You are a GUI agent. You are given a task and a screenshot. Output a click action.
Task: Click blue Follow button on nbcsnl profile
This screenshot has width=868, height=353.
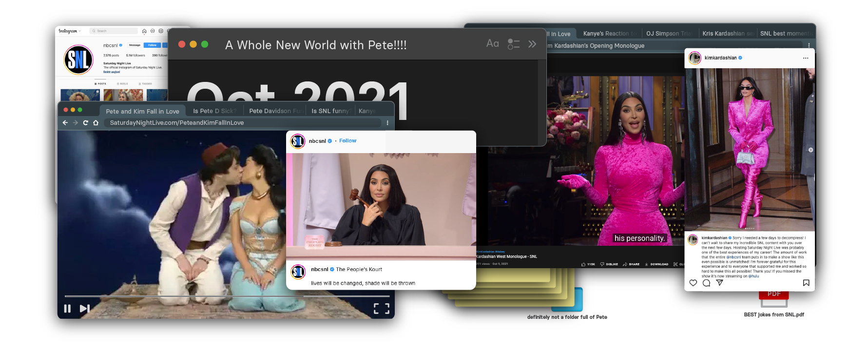tap(153, 45)
